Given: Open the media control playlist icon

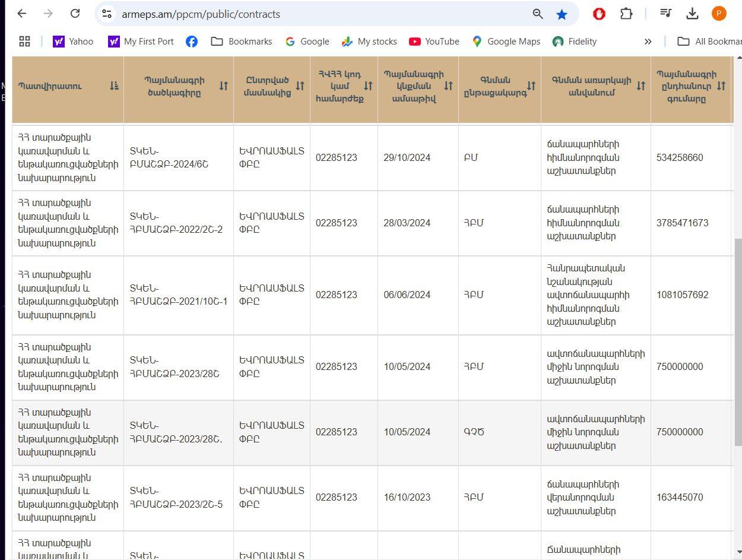Looking at the screenshot, I should coord(666,14).
